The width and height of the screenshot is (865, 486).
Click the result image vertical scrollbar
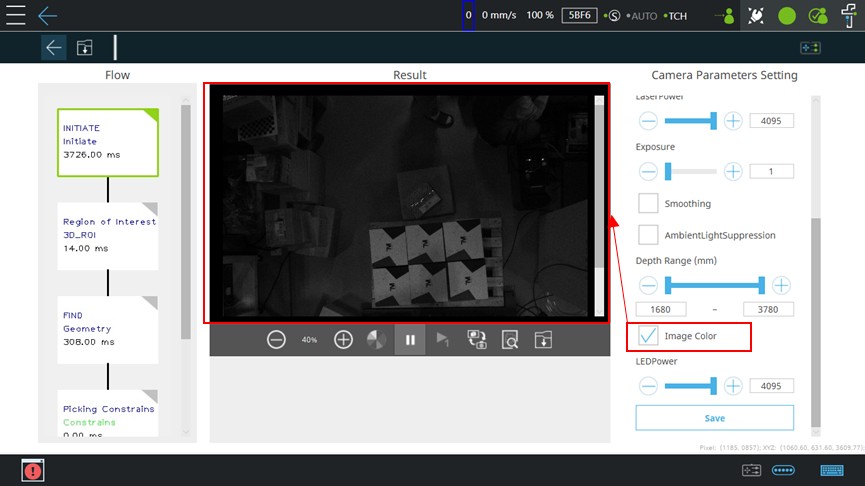(x=599, y=186)
